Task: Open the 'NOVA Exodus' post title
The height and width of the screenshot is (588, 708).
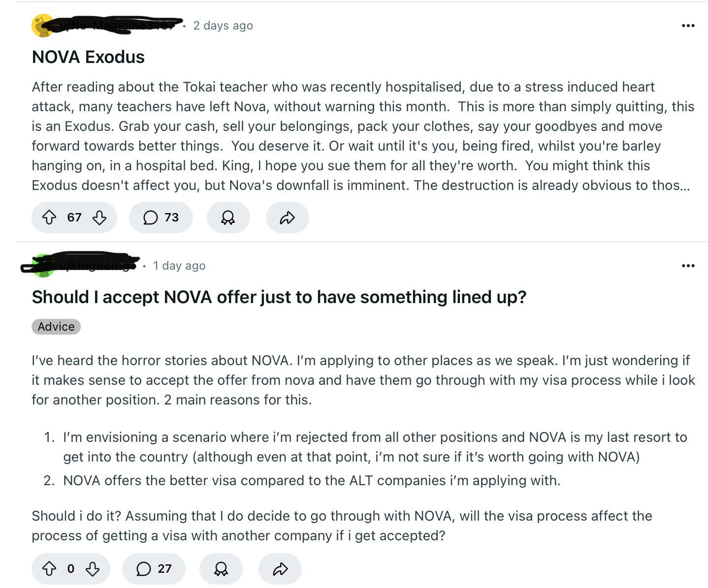Action: (x=88, y=57)
